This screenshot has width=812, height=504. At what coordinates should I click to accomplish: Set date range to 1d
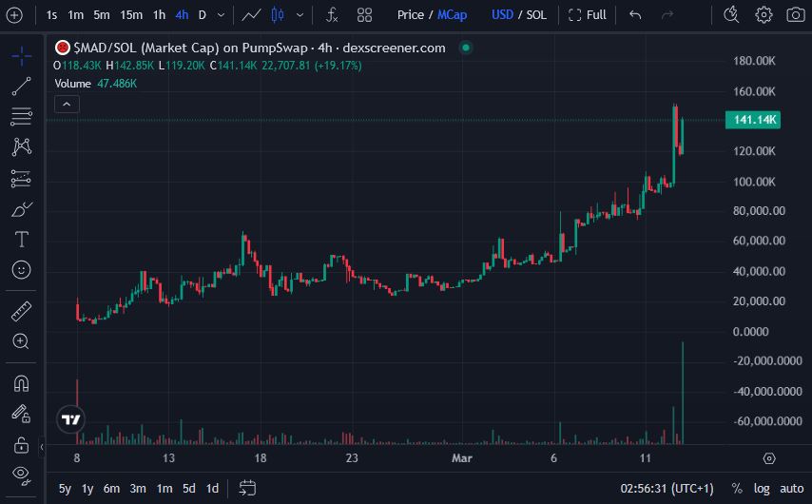click(212, 489)
